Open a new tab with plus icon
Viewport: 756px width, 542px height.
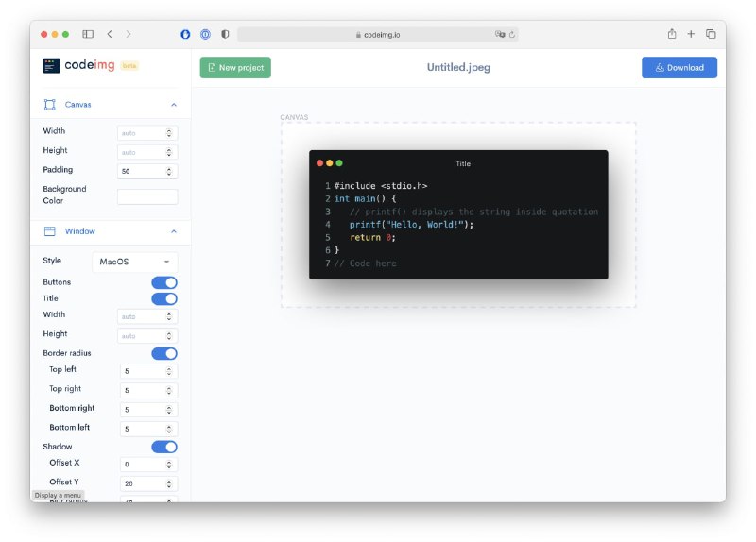point(691,34)
